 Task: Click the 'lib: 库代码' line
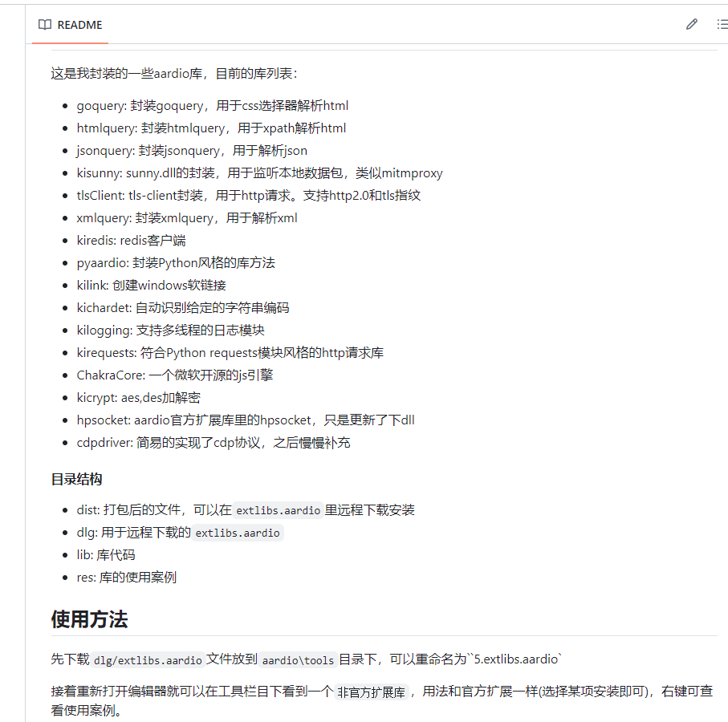click(x=106, y=555)
